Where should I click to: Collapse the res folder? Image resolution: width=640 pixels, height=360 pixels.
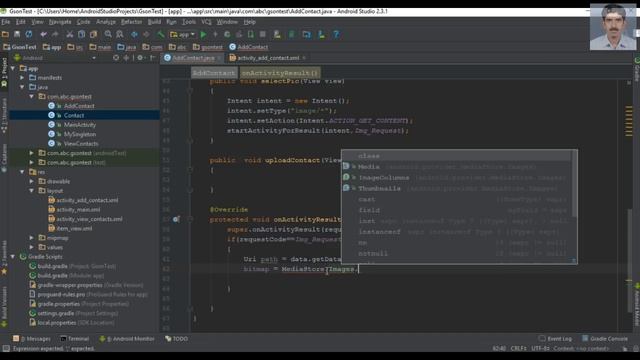(22, 172)
